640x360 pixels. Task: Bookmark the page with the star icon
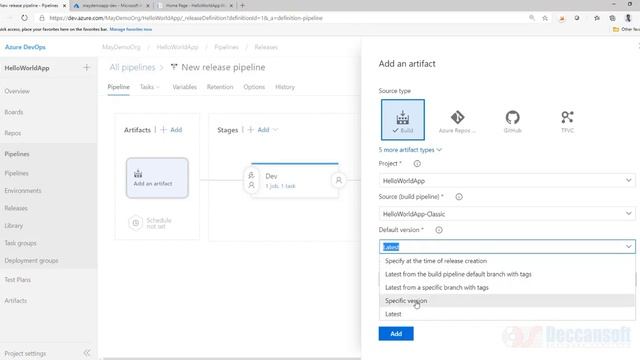pyautogui.click(x=545, y=18)
